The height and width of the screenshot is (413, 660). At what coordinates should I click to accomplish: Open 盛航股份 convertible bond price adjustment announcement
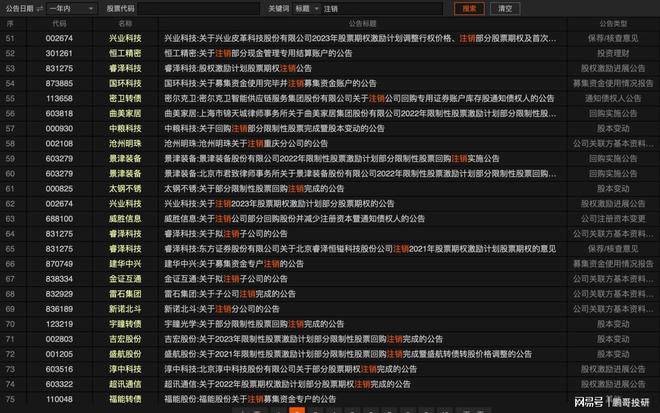348,354
